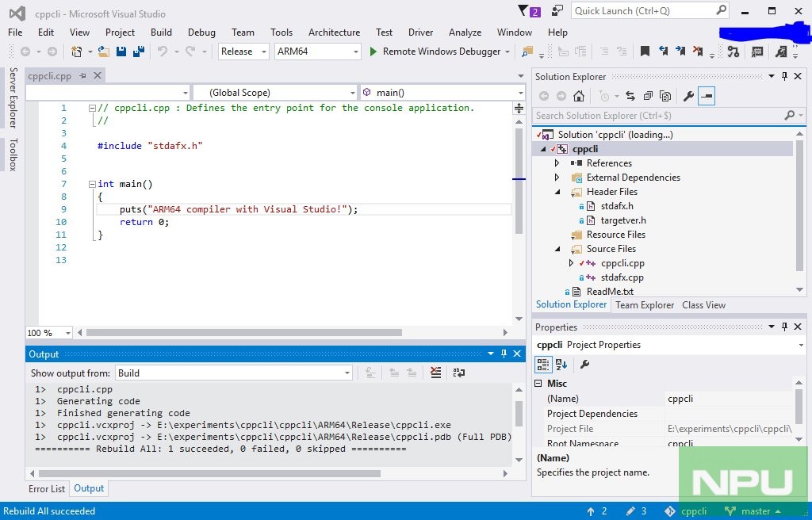Click the Show All Files icon
812x520 pixels.
[x=665, y=97]
